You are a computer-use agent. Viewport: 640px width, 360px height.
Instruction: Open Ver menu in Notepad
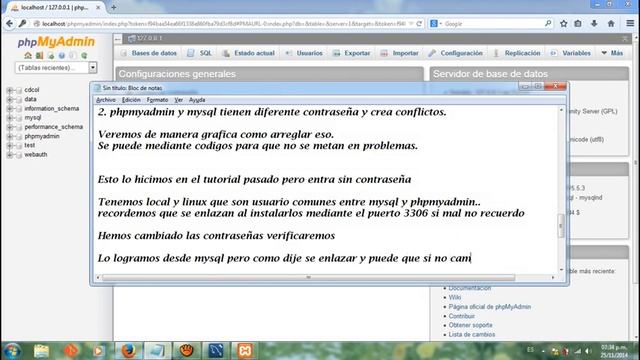point(178,100)
